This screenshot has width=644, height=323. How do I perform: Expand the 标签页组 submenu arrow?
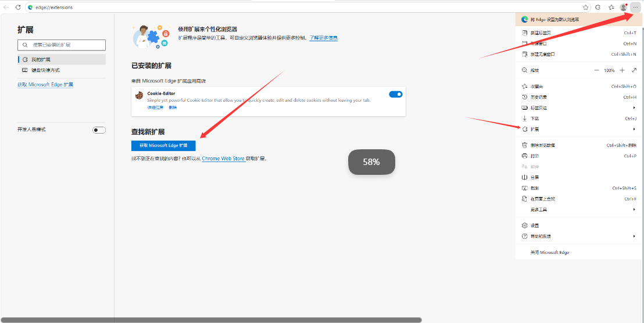pos(635,107)
